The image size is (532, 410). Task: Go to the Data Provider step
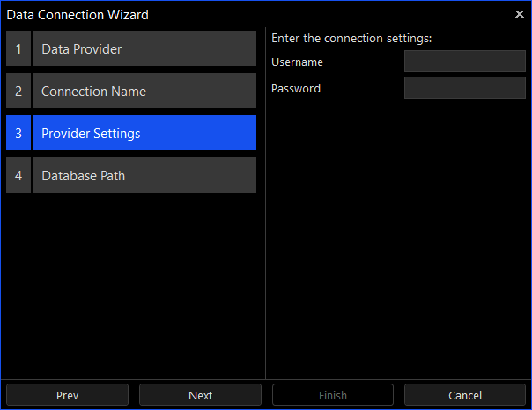point(144,49)
